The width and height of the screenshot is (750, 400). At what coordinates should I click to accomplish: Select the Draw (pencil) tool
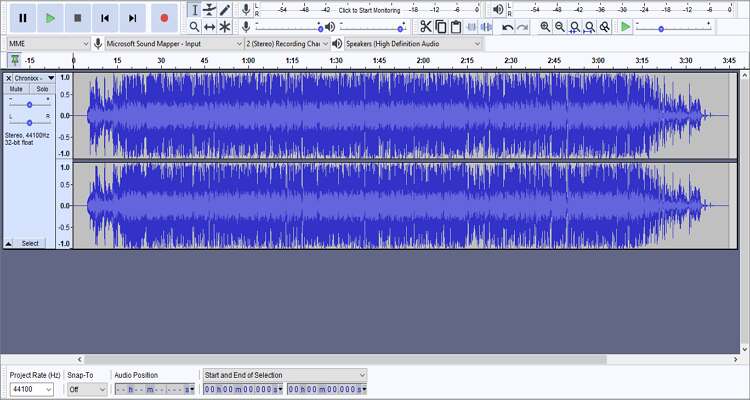coord(224,10)
